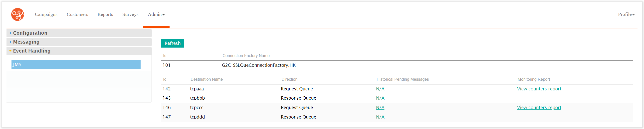View counters report for tcpccc
Viewport: 644px width, 129px height.
click(x=539, y=108)
